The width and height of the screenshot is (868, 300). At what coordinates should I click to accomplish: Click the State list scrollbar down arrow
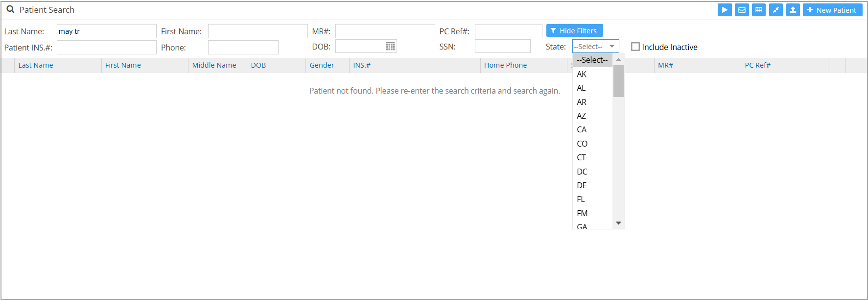click(x=618, y=223)
